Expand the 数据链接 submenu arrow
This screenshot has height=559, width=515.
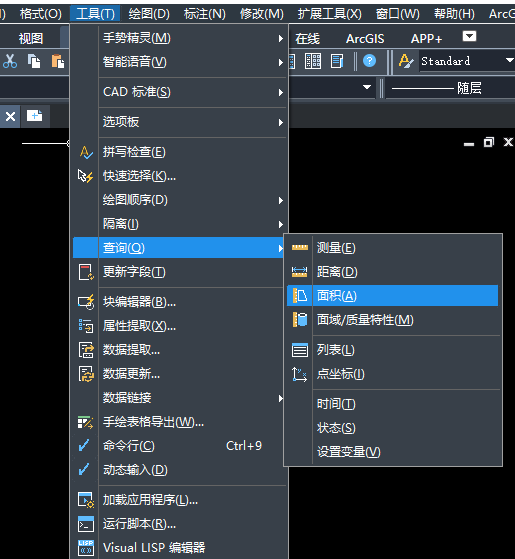[281, 398]
